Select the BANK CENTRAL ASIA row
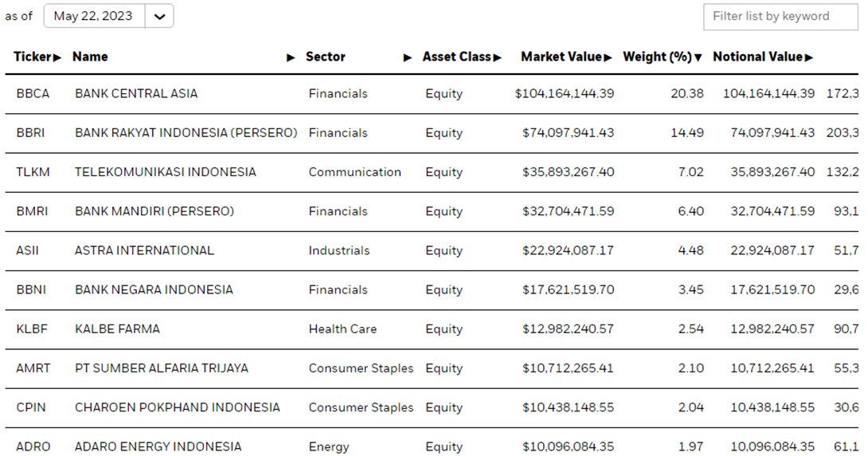Image resolution: width=868 pixels, height=456 pixels. pyautogui.click(x=432, y=93)
